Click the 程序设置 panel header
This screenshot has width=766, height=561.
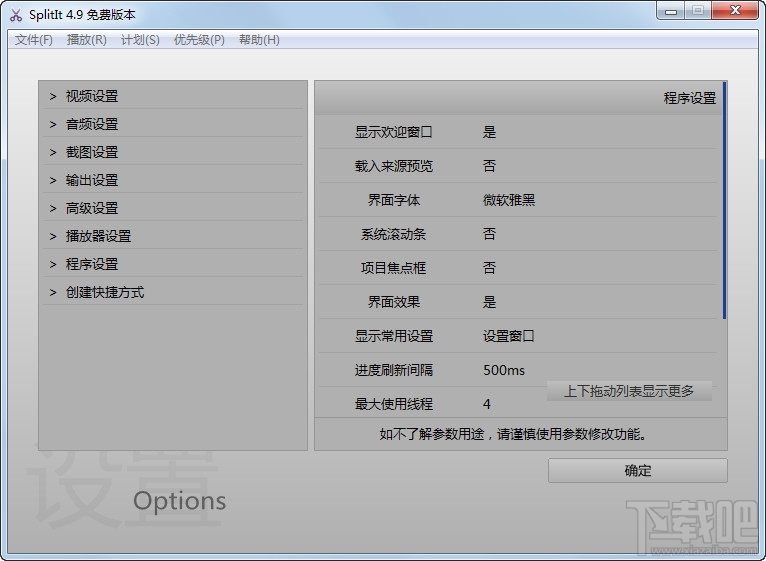coord(519,98)
